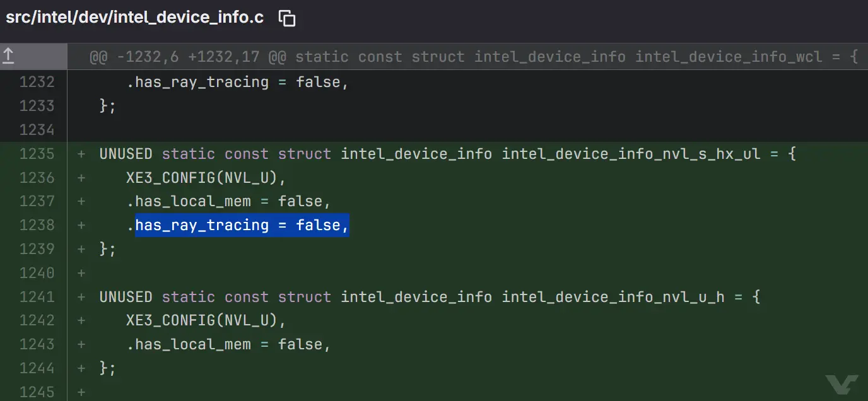868x401 pixels.
Task: Select line number 1235
Action: (37, 154)
